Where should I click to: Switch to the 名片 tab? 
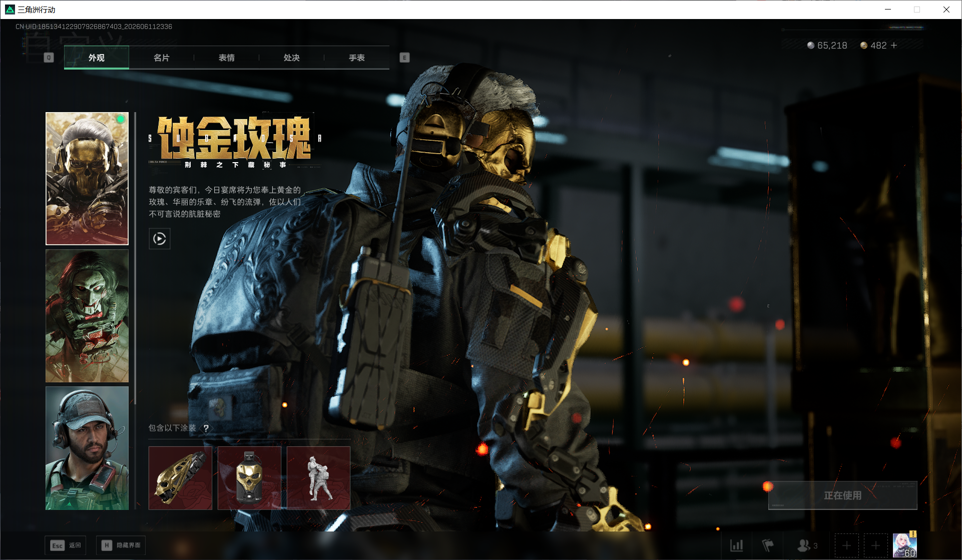click(161, 58)
